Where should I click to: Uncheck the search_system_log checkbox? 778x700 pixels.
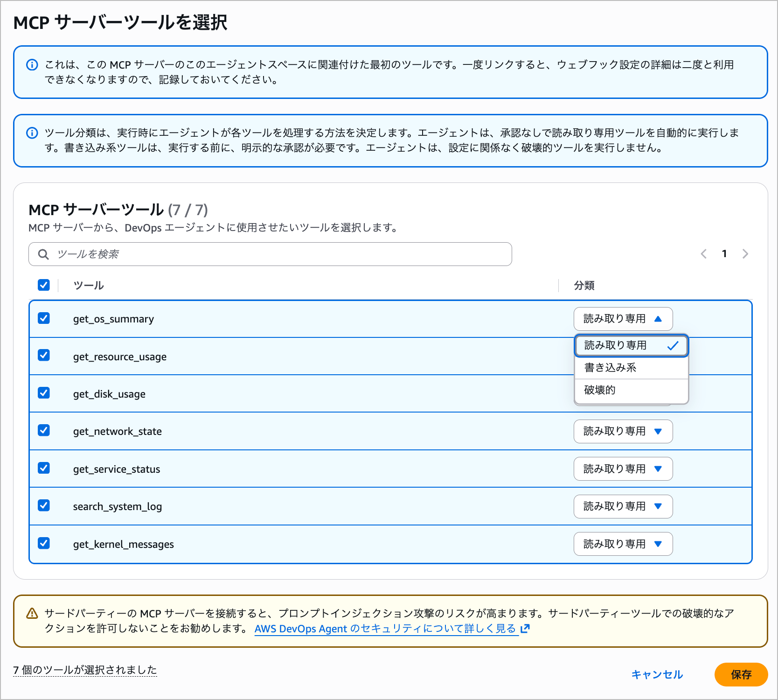(44, 505)
